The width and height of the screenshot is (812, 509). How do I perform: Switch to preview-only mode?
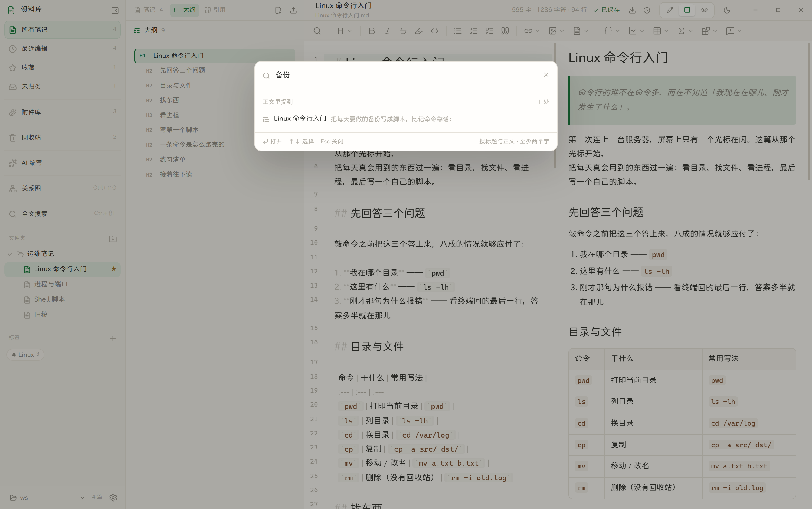point(704,10)
